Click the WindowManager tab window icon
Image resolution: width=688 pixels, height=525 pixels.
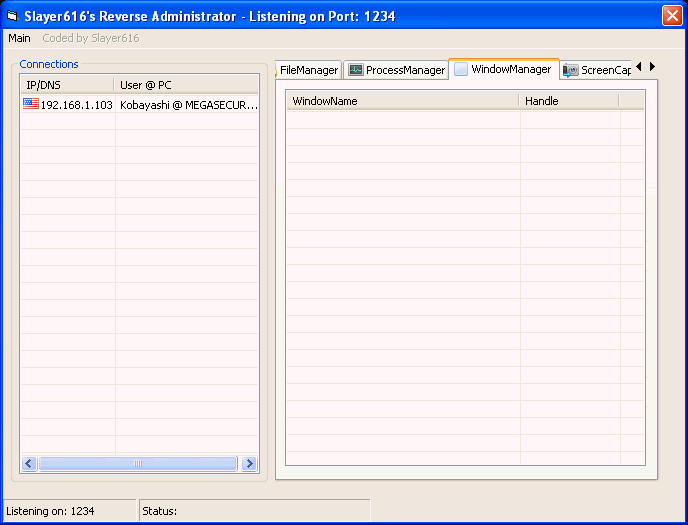(x=461, y=69)
